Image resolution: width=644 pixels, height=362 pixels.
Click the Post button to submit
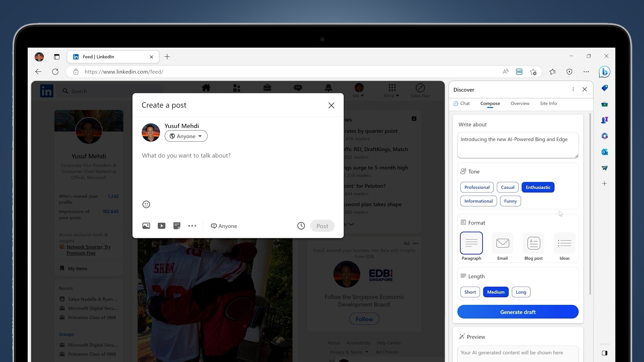pyautogui.click(x=322, y=226)
